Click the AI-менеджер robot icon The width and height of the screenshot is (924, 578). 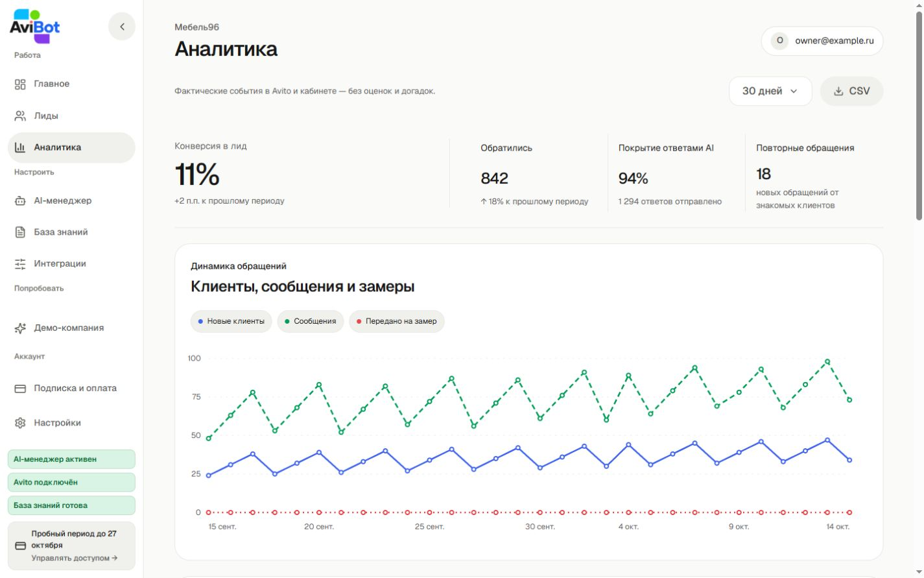click(x=20, y=200)
